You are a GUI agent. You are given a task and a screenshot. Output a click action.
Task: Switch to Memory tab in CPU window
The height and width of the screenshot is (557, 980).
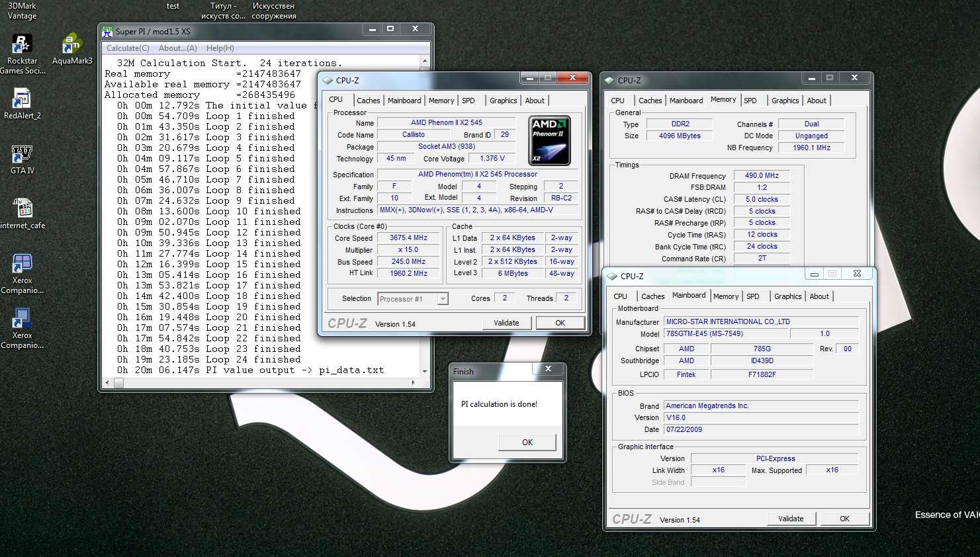click(441, 101)
